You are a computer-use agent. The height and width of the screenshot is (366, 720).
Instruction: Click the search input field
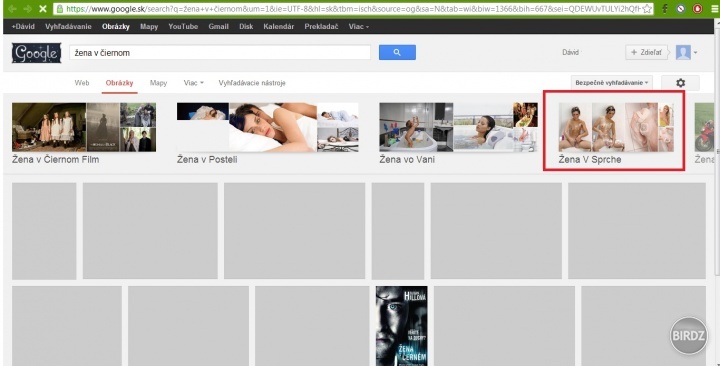[220, 53]
